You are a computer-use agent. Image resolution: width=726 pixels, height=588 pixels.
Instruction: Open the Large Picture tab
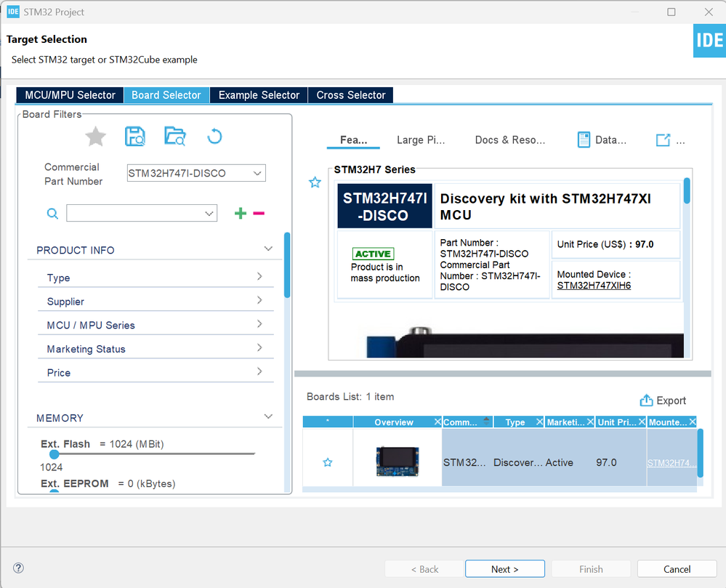coord(421,140)
